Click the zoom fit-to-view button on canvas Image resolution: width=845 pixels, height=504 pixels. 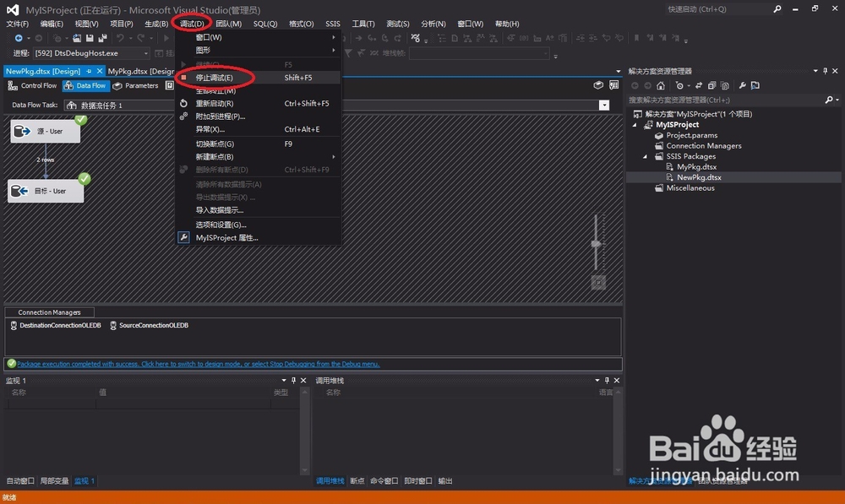[598, 282]
